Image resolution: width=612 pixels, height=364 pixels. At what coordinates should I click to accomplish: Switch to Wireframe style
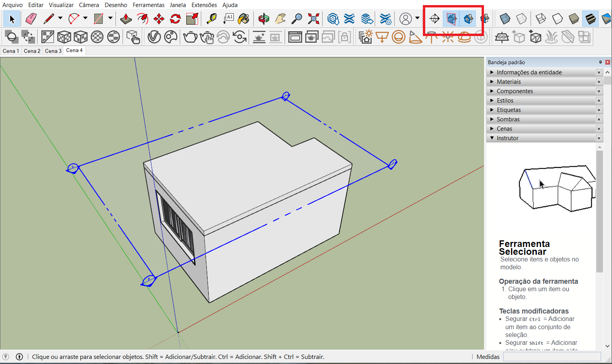pos(541,19)
